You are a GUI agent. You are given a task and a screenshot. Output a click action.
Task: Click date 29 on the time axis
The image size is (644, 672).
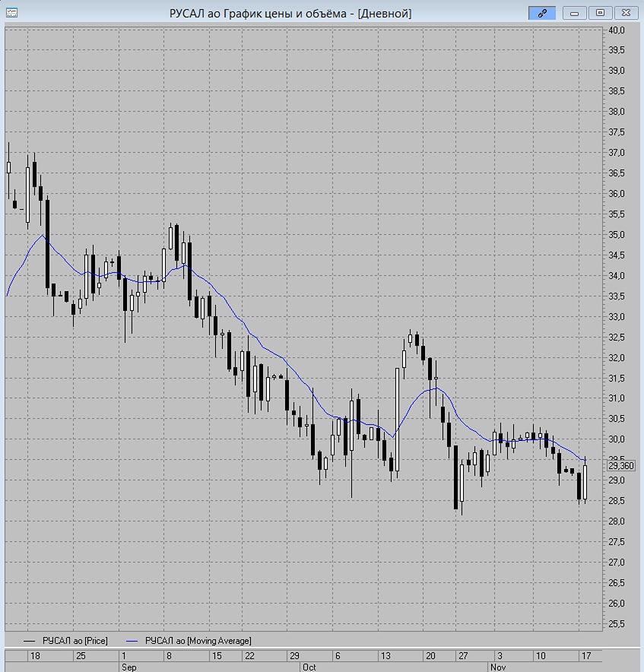click(x=294, y=656)
